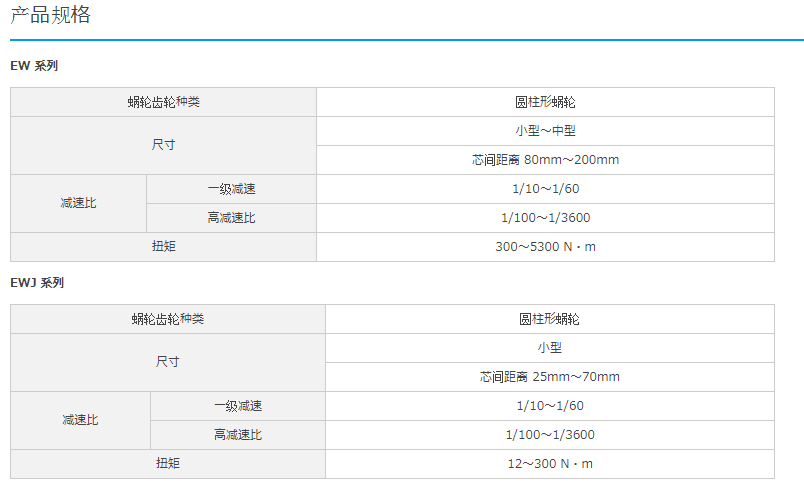Click 芯间距离 25mm～70mm cell
Viewport: 804px width, 498px height.
550,377
